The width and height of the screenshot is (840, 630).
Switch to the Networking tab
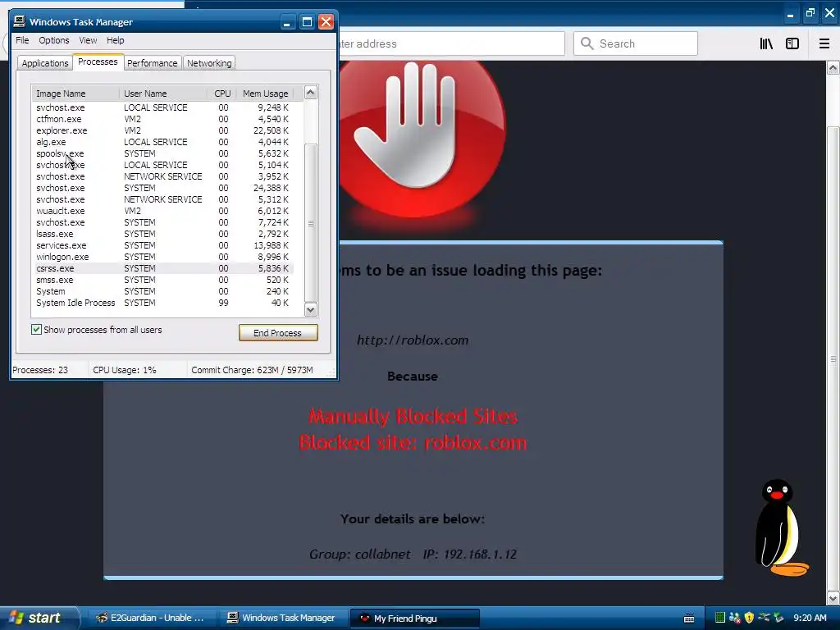(209, 63)
